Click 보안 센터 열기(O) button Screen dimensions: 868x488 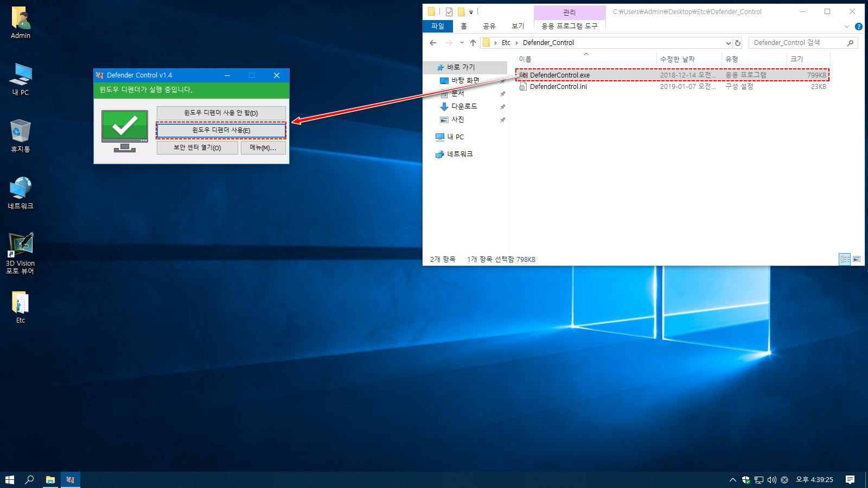pyautogui.click(x=197, y=147)
